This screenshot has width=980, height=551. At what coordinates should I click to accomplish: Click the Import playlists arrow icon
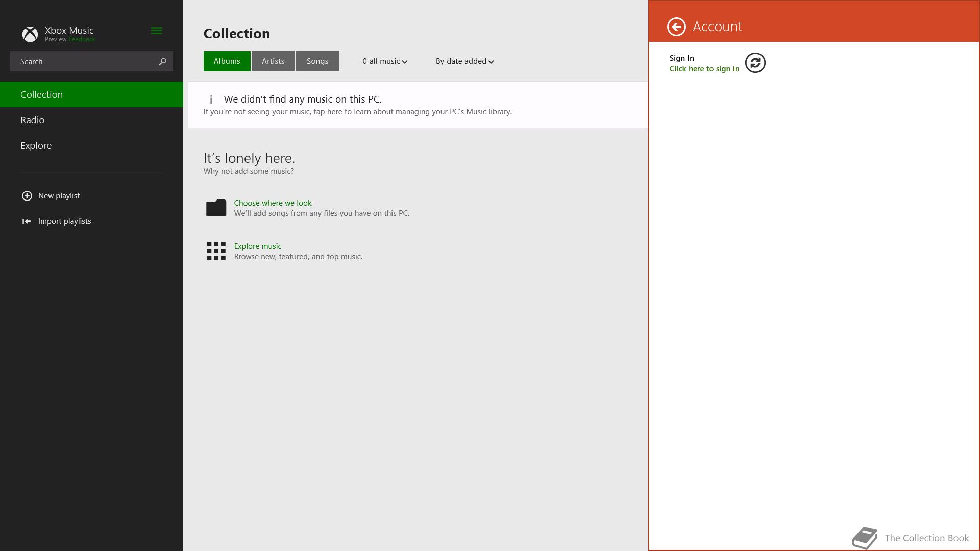[27, 221]
